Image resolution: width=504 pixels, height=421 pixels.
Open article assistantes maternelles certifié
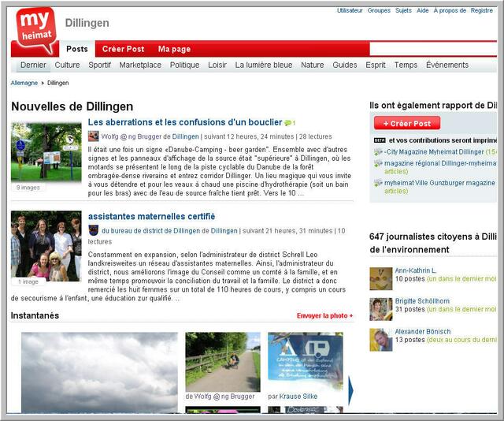pos(151,216)
